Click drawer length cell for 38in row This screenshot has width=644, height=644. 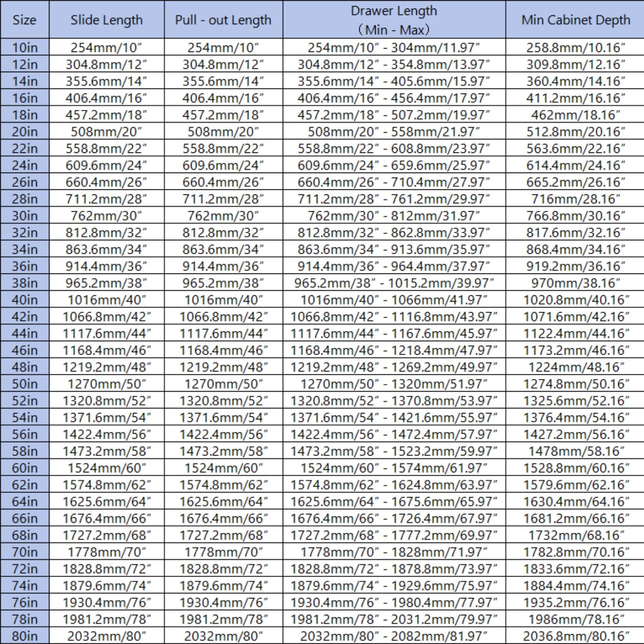[394, 283]
